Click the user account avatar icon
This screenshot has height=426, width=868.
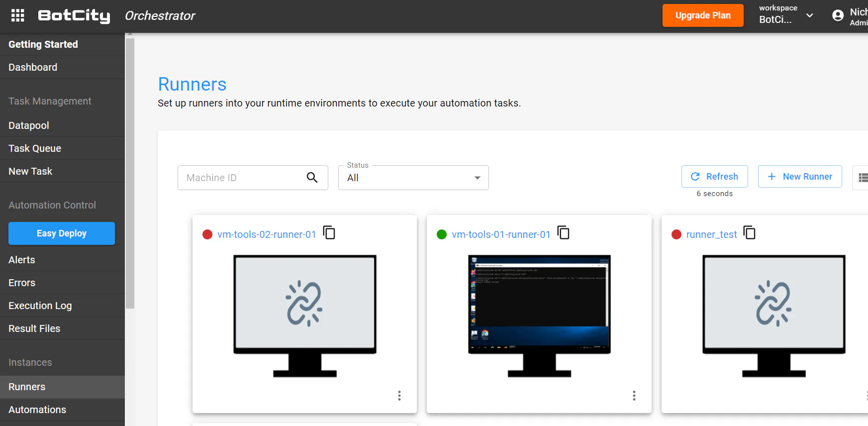coord(838,15)
